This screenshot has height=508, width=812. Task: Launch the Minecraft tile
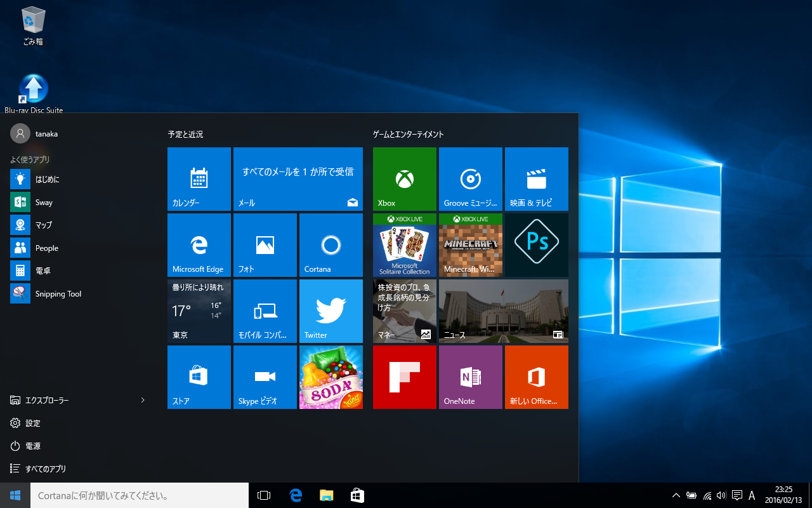click(x=471, y=245)
